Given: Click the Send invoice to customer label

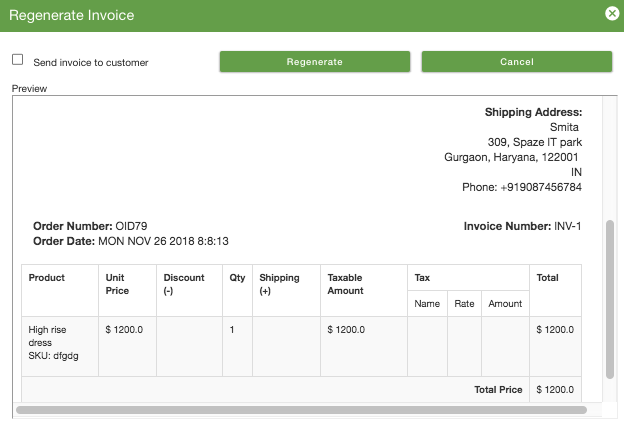Looking at the screenshot, I should point(91,63).
